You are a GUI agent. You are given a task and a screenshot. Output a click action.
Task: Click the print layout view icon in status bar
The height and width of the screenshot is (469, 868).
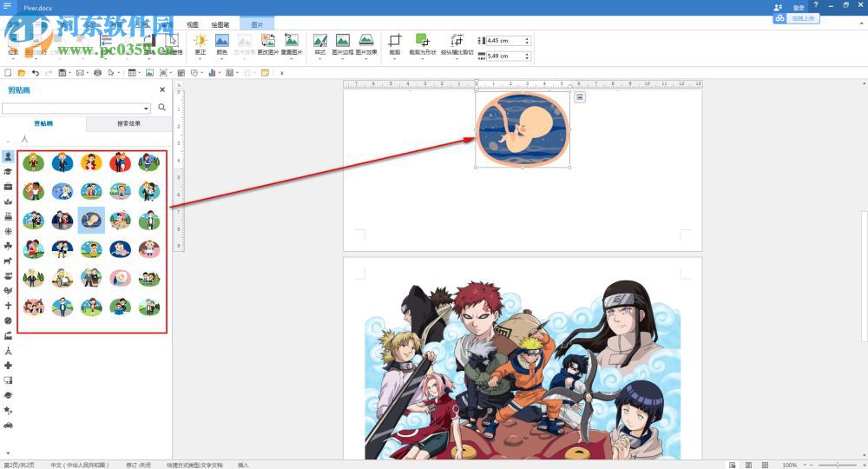click(x=733, y=466)
